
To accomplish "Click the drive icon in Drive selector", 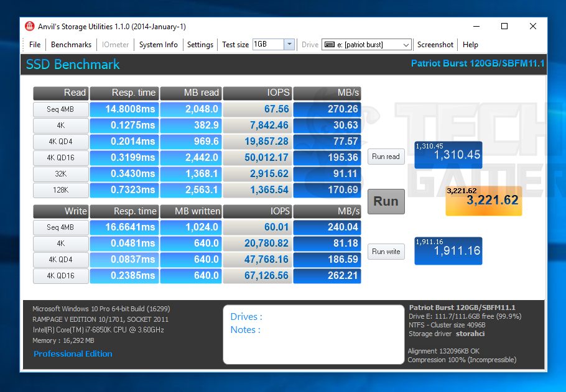I will (x=329, y=45).
